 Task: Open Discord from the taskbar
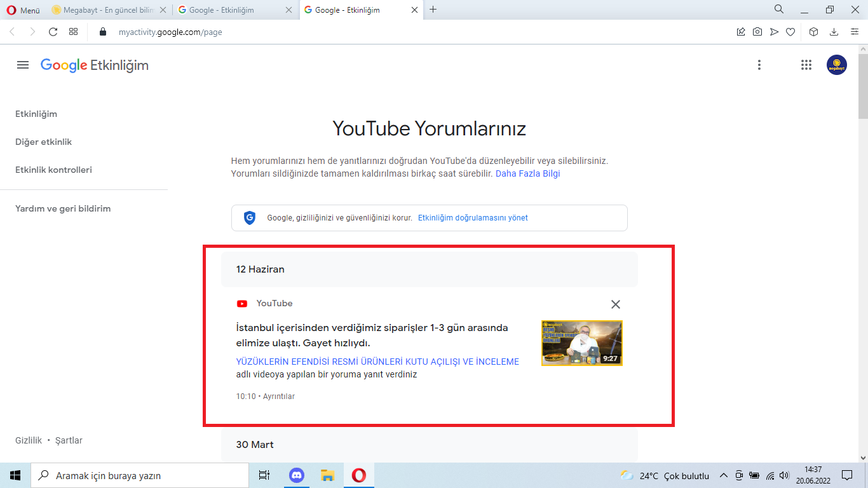(x=296, y=475)
